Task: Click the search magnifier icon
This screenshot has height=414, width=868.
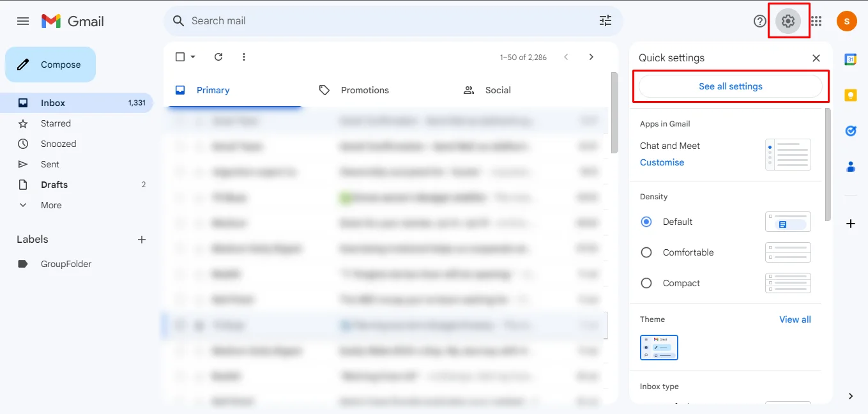Action: pyautogui.click(x=179, y=21)
